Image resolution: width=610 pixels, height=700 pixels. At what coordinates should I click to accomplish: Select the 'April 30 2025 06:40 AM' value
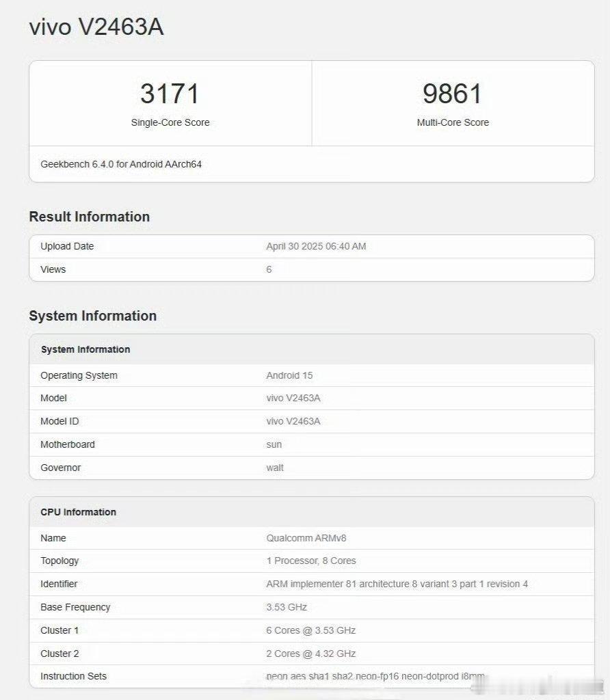pyautogui.click(x=316, y=246)
